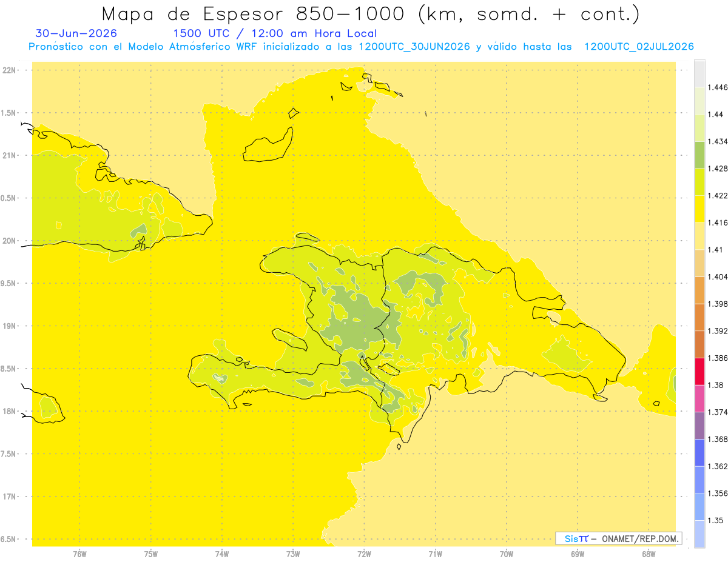Click longitude axis label '76W'

point(79,554)
